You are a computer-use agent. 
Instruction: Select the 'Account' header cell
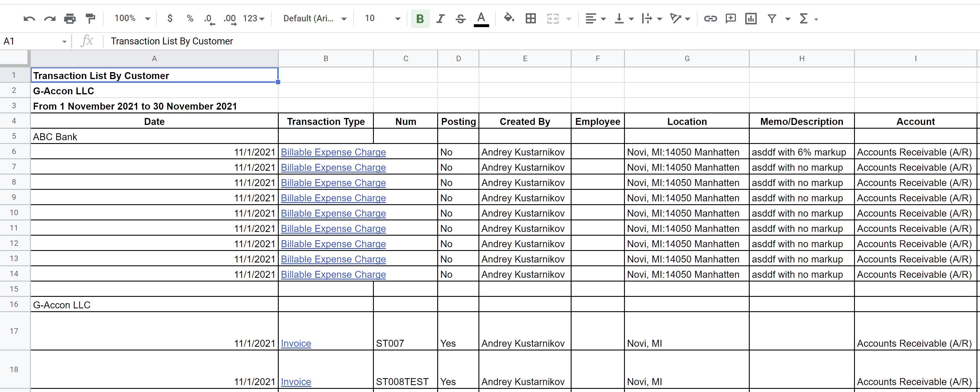[915, 121]
